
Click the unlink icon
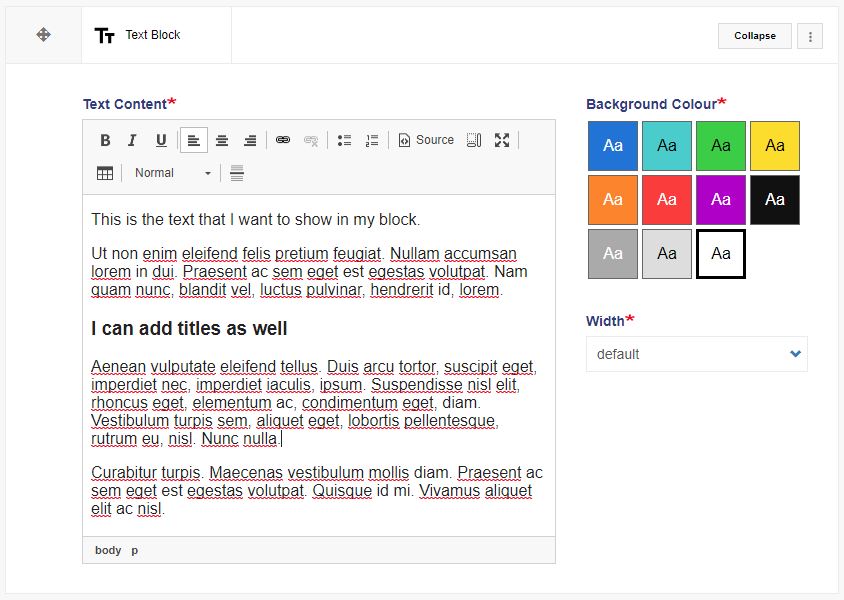tap(311, 140)
